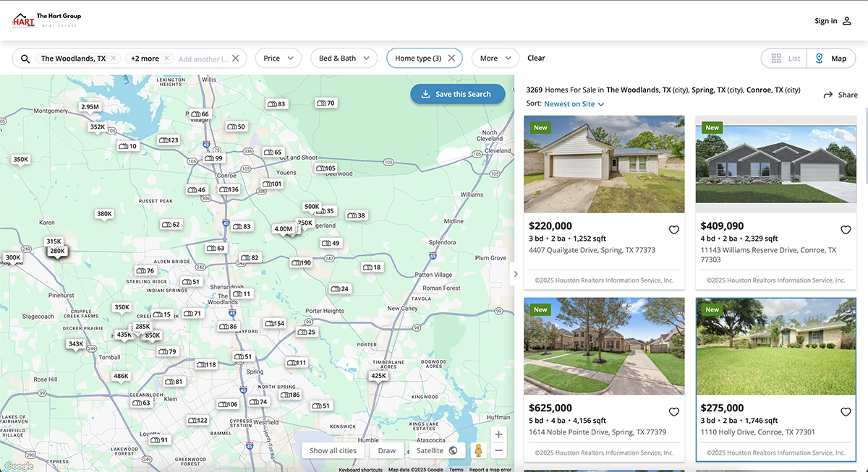Viewport: 868px width, 472px height.
Task: Click Save this Search button
Action: 458,94
